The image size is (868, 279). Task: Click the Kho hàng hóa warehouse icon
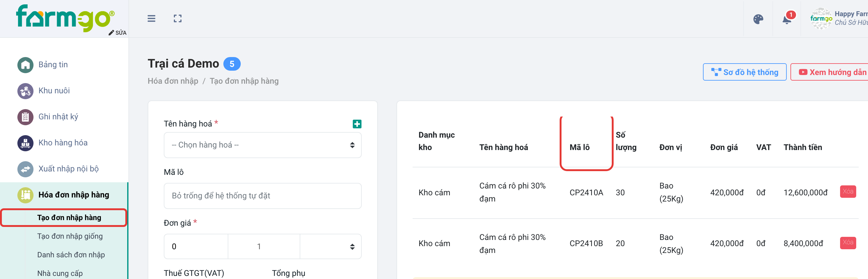coord(25,143)
